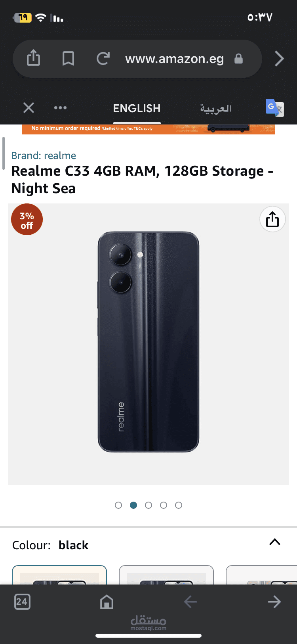Navigate forward with the bottom right arrow
The height and width of the screenshot is (644, 297).
coord(274,602)
